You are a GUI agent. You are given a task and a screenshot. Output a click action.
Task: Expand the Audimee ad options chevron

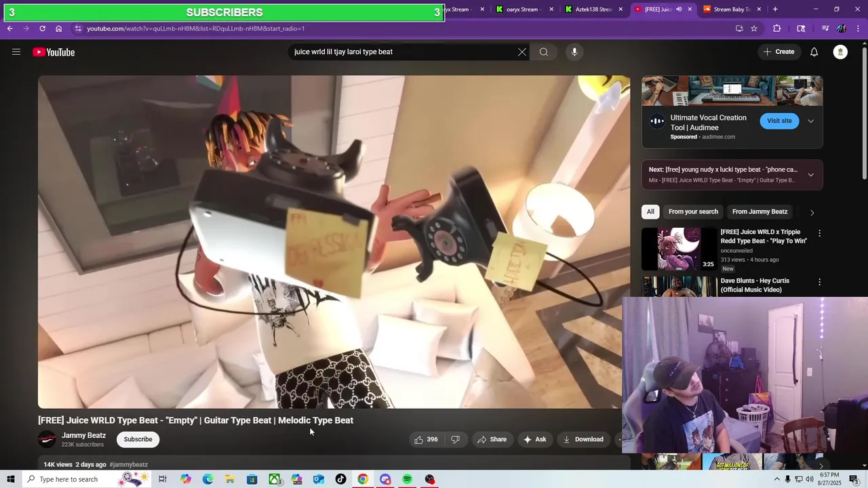tap(810, 121)
